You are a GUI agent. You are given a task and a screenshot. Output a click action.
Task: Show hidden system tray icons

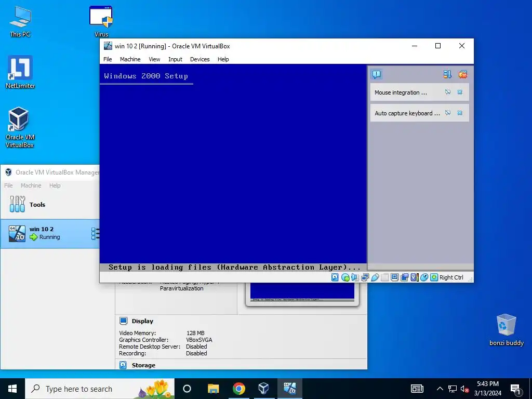point(440,389)
